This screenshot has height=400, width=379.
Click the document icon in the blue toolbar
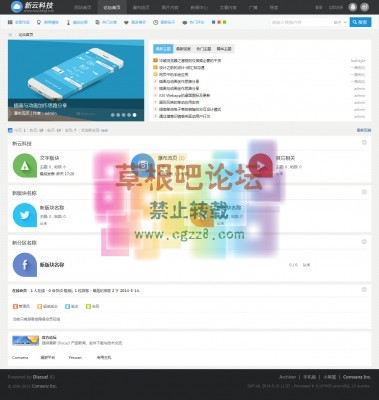[97, 22]
